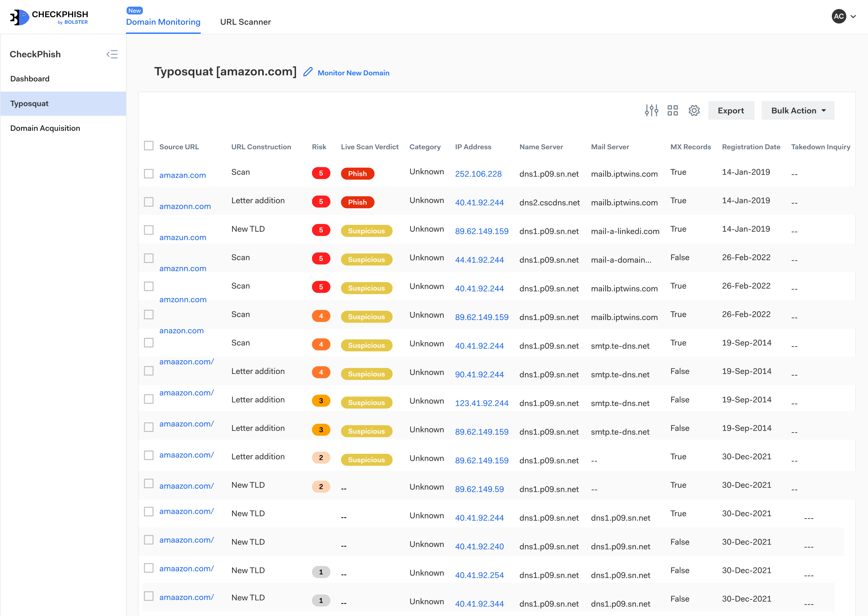Open the anazon.com source URL
Screen dimensions: 868x616
(x=181, y=331)
